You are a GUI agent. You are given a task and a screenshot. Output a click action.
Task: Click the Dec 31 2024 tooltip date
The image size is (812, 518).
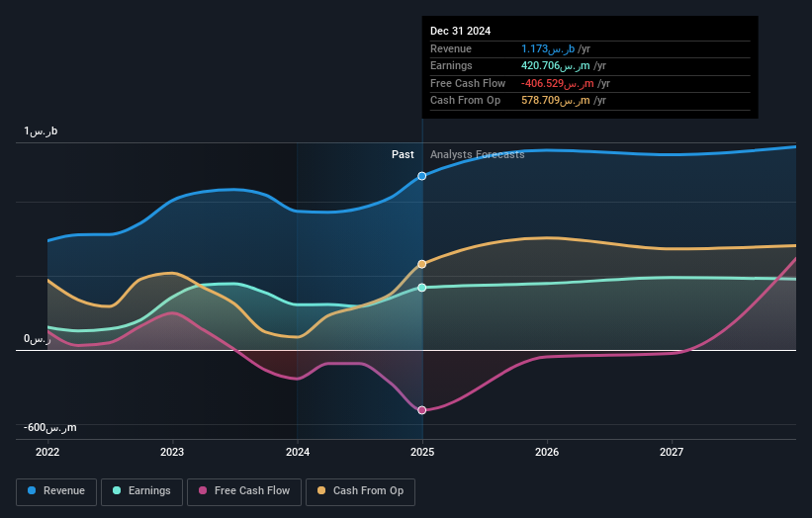coord(460,31)
